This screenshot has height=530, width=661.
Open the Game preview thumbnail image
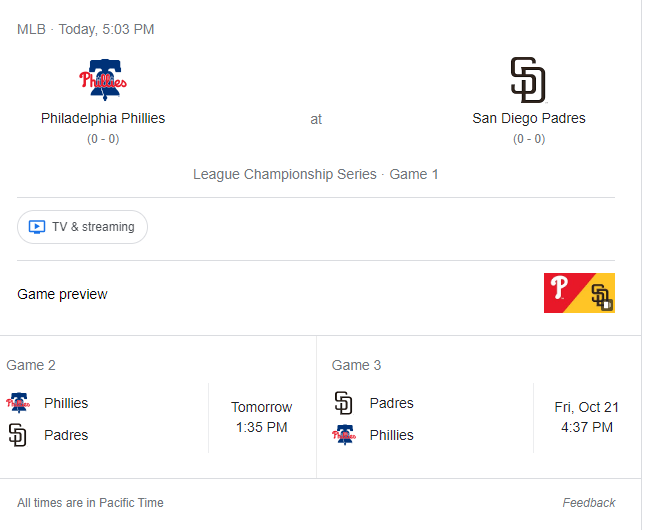pos(579,293)
